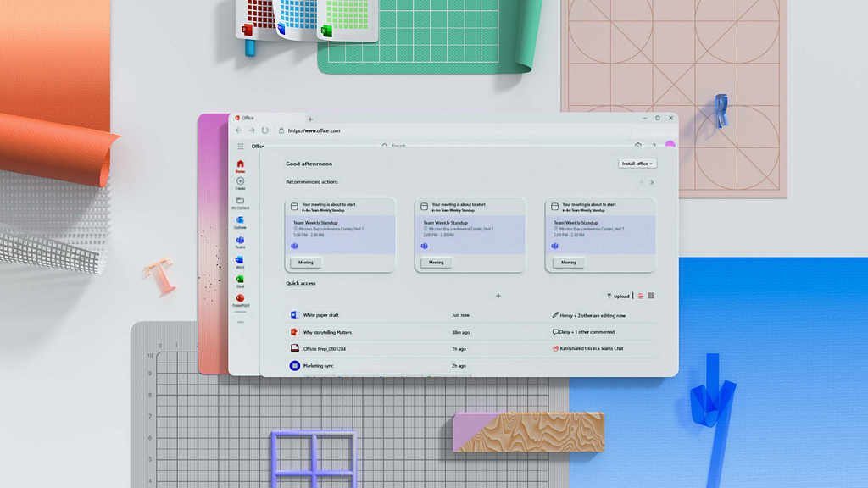The width and height of the screenshot is (868, 488).
Task: Open the White paper draft document
Action: tap(321, 315)
